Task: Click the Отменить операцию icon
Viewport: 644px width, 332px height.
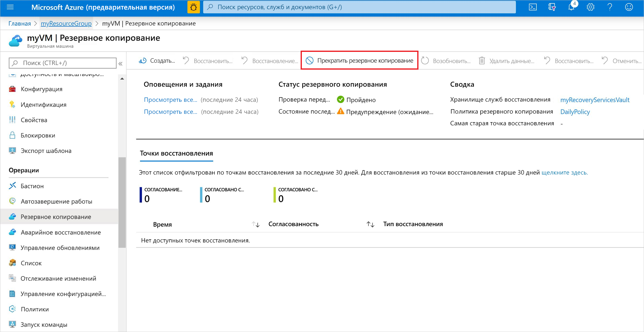Action: [605, 61]
